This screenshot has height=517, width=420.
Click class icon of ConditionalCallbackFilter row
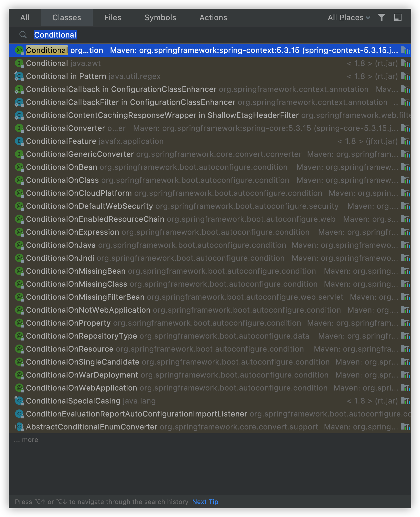[x=19, y=102]
